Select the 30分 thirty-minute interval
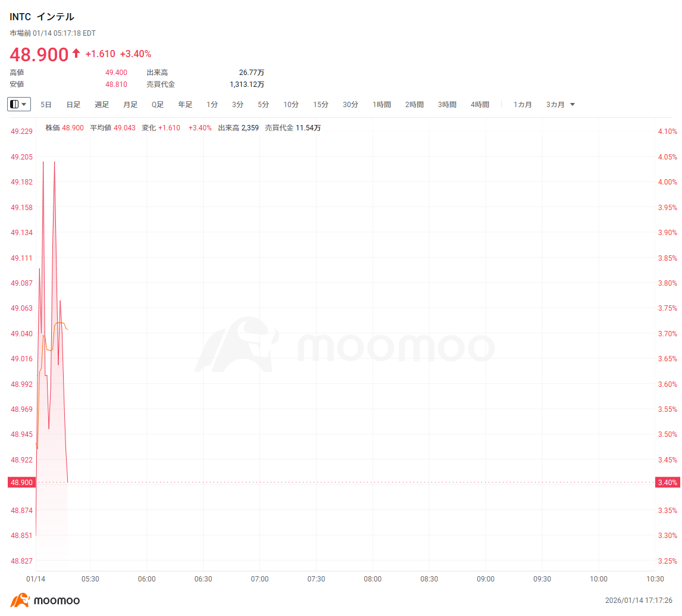Image resolution: width=682 pixels, height=616 pixels. tap(350, 104)
